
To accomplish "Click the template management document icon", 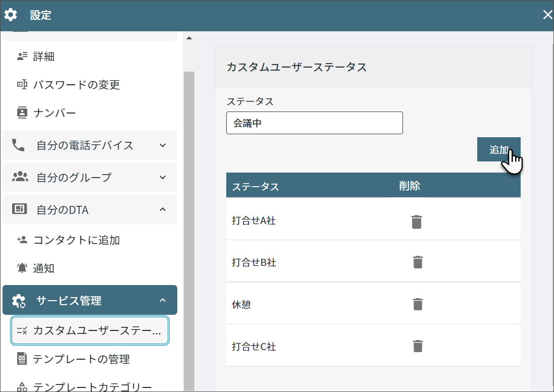I will click(x=22, y=359).
